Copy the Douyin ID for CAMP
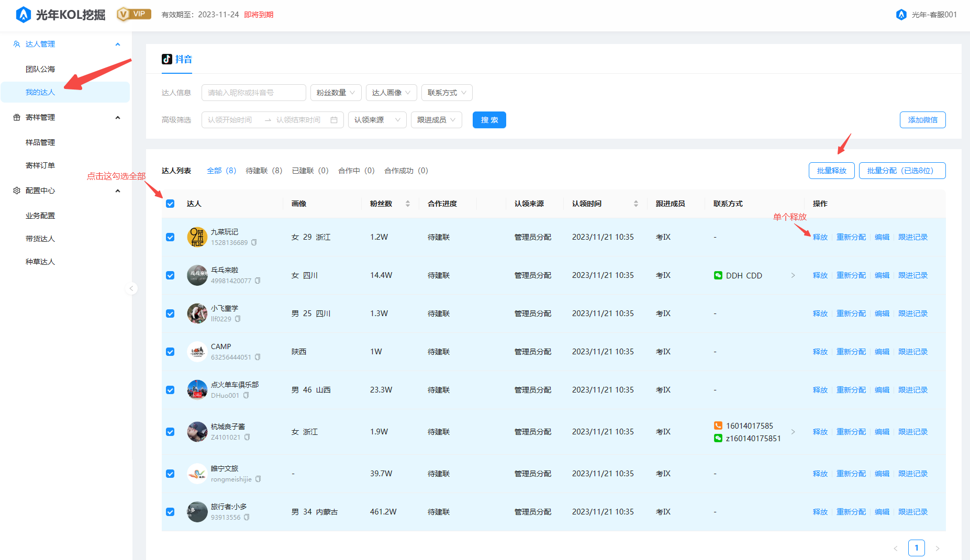This screenshot has width=970, height=560. point(258,357)
